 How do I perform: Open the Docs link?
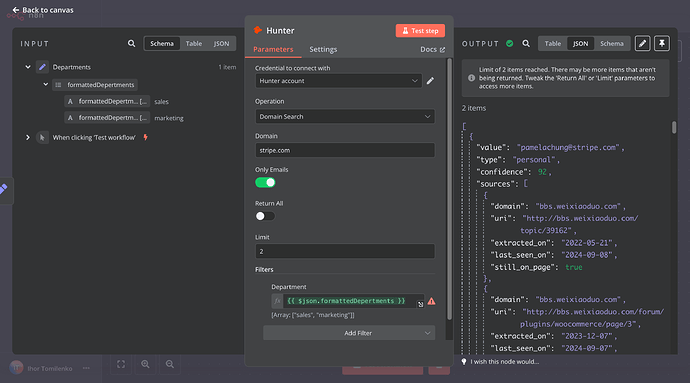[x=433, y=49]
